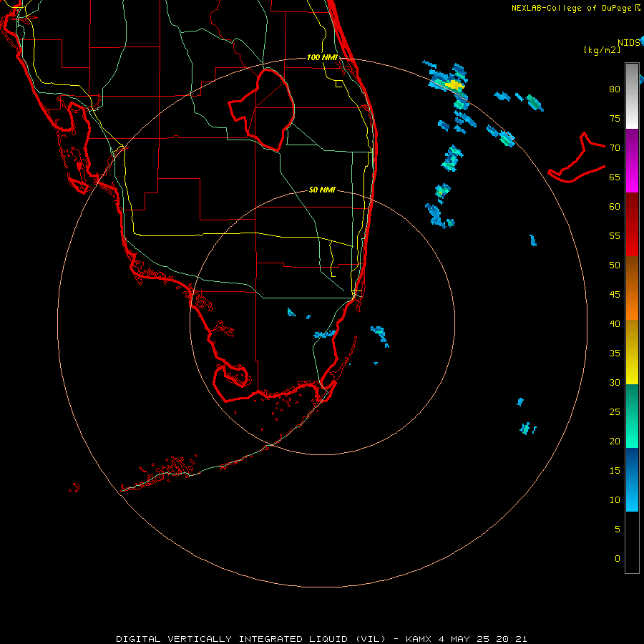Pick the blue segment of the color bar
This screenshot has width=644, height=644.
[632, 479]
